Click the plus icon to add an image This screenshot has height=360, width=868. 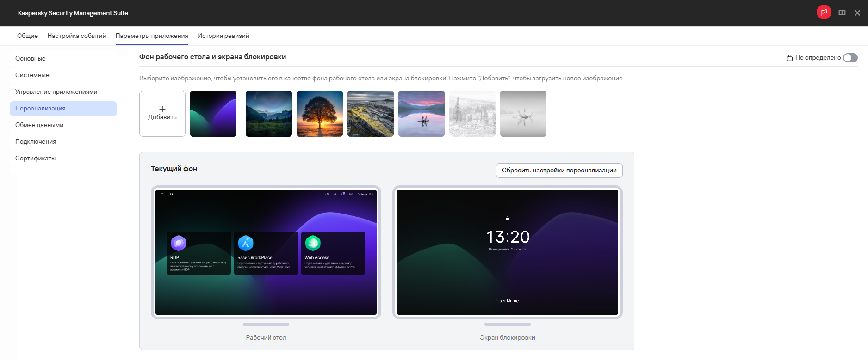coord(162,109)
